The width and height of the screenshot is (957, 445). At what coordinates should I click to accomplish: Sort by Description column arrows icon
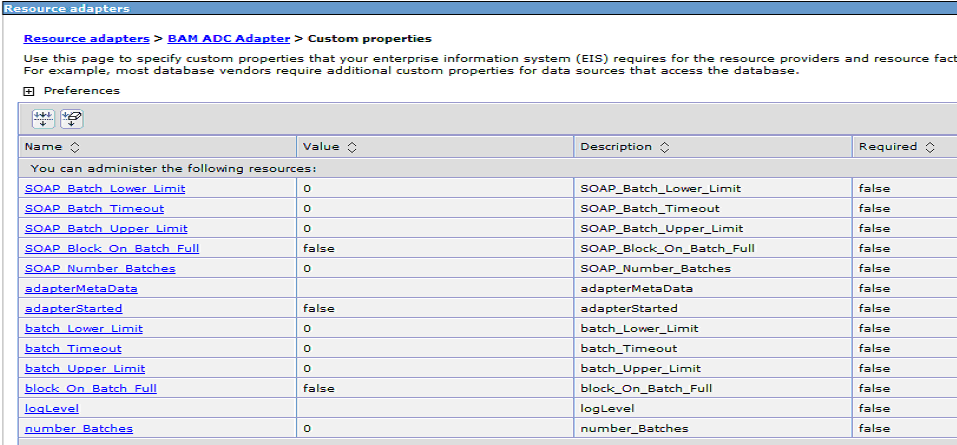tap(665, 147)
